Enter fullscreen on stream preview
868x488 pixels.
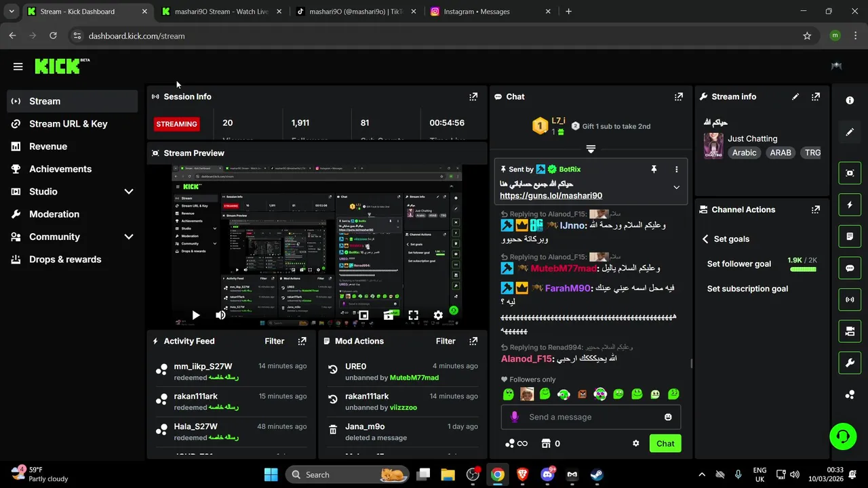pyautogui.click(x=413, y=315)
